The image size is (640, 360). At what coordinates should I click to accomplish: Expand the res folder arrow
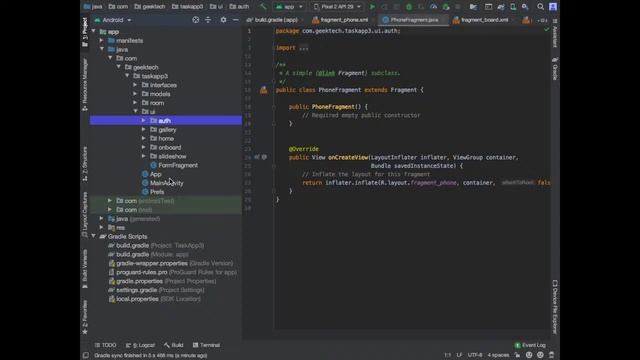coord(102,227)
